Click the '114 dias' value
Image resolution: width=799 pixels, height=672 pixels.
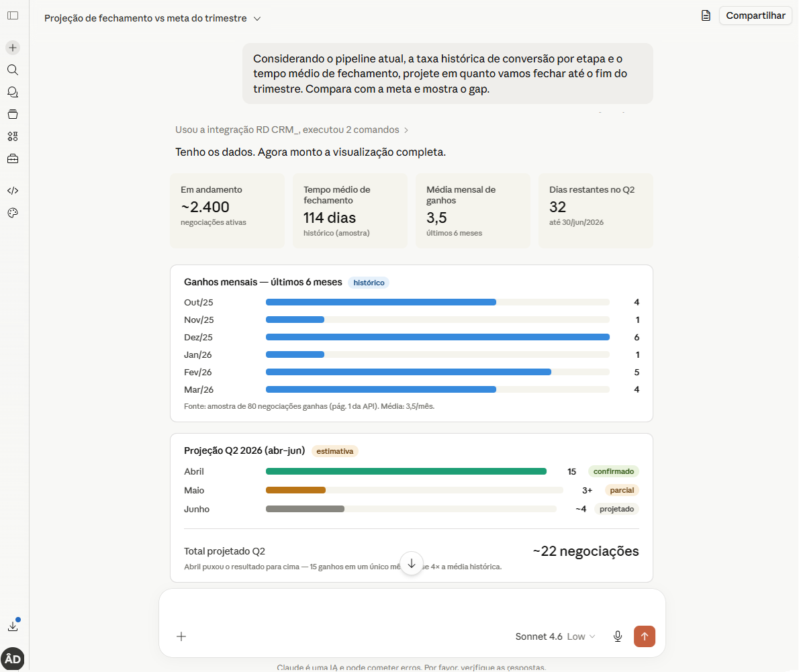(330, 218)
